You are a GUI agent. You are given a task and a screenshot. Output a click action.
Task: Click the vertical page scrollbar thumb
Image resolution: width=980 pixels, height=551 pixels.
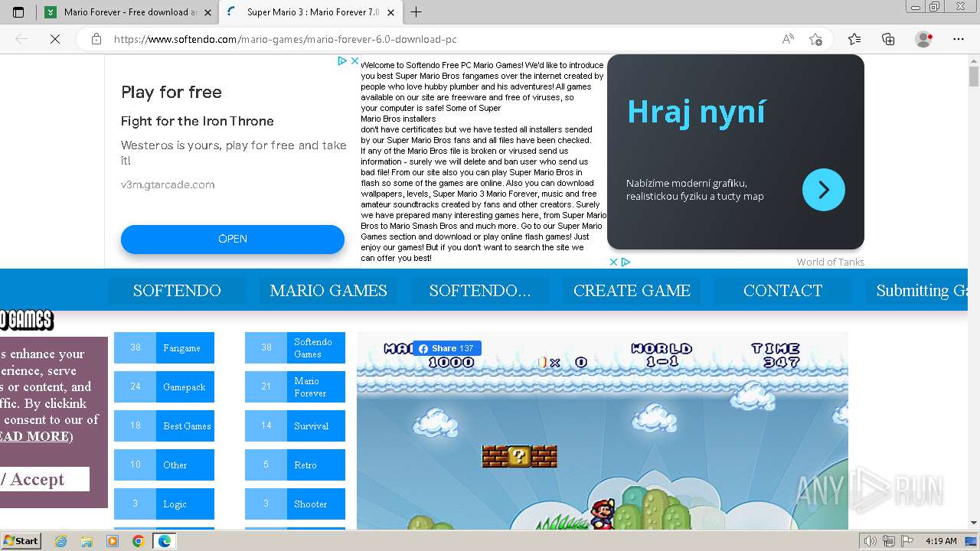coord(974,77)
